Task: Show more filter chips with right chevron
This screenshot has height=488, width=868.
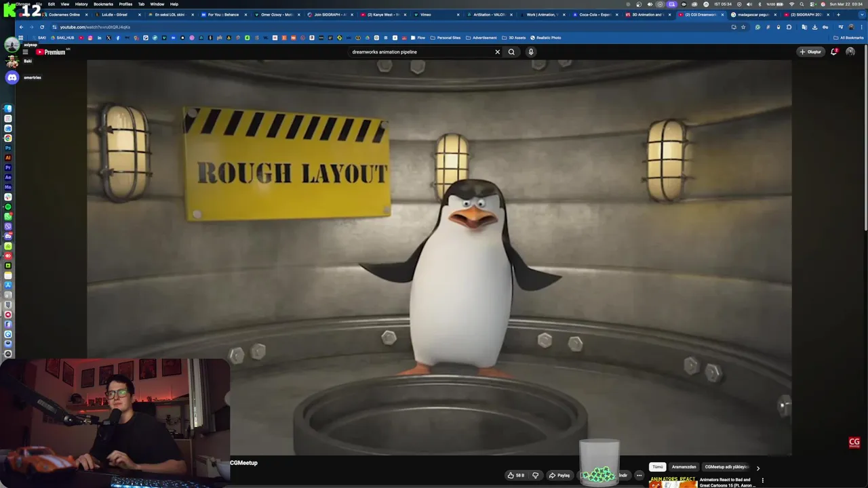Action: point(758,468)
